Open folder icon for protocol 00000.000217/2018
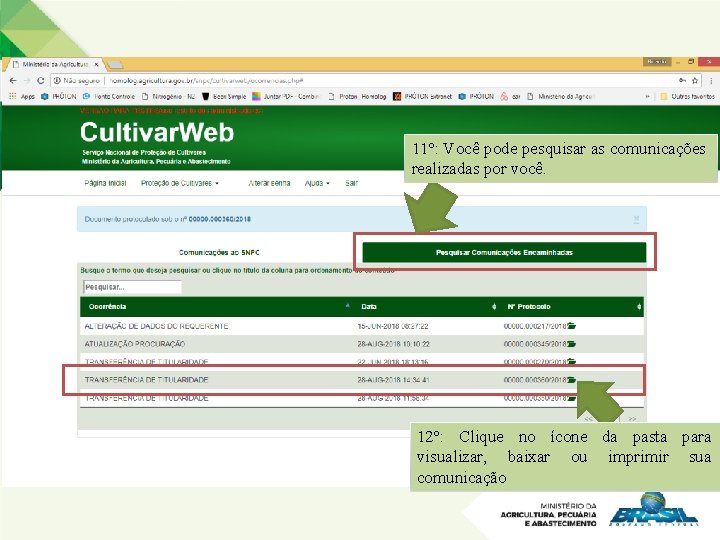 [x=571, y=326]
